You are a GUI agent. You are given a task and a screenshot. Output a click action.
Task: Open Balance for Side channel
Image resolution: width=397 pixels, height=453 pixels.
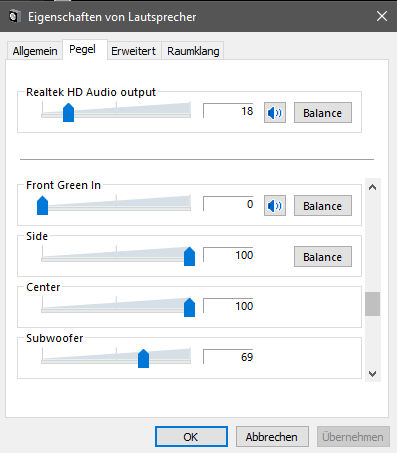(x=323, y=257)
